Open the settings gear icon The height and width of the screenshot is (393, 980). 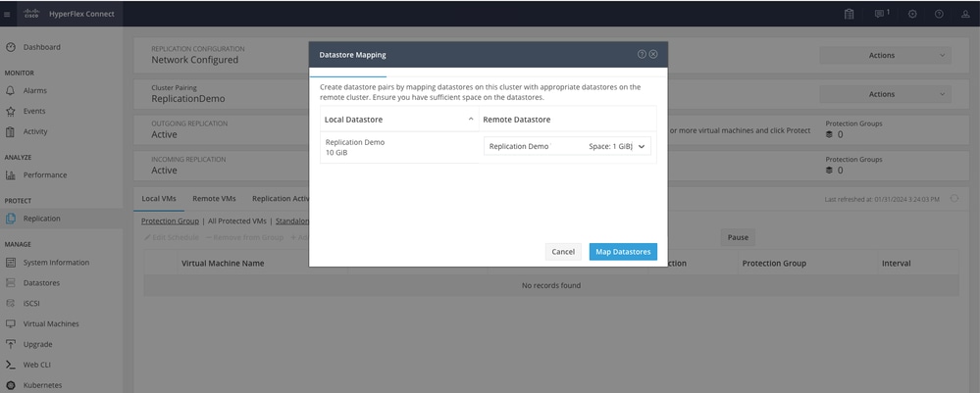(x=912, y=14)
